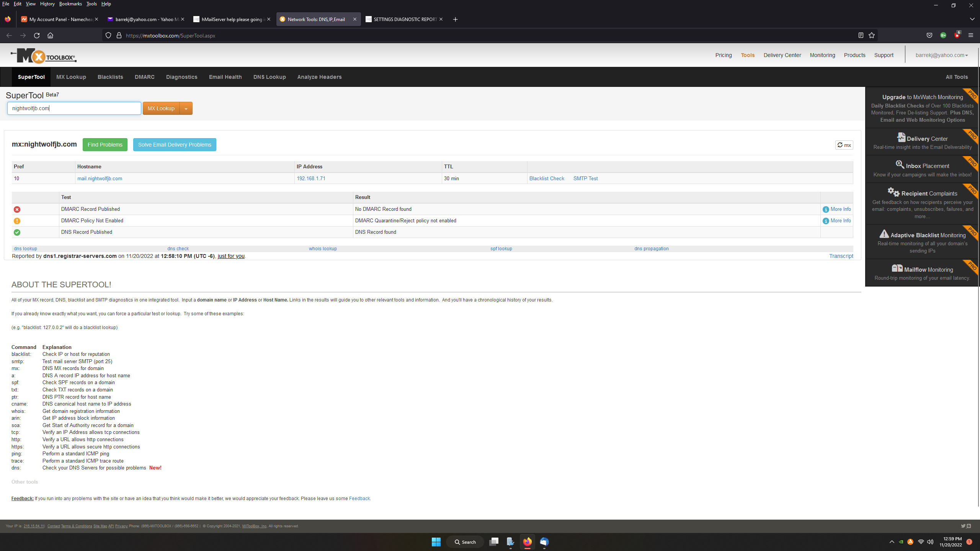List all tabs with the chevron
Image resolution: width=980 pixels, height=551 pixels.
click(972, 19)
